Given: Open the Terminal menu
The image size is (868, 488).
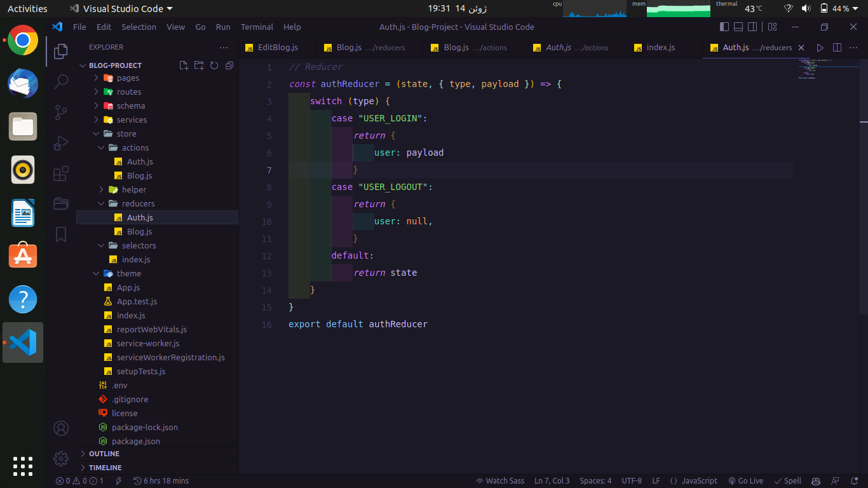Looking at the screenshot, I should tap(257, 27).
